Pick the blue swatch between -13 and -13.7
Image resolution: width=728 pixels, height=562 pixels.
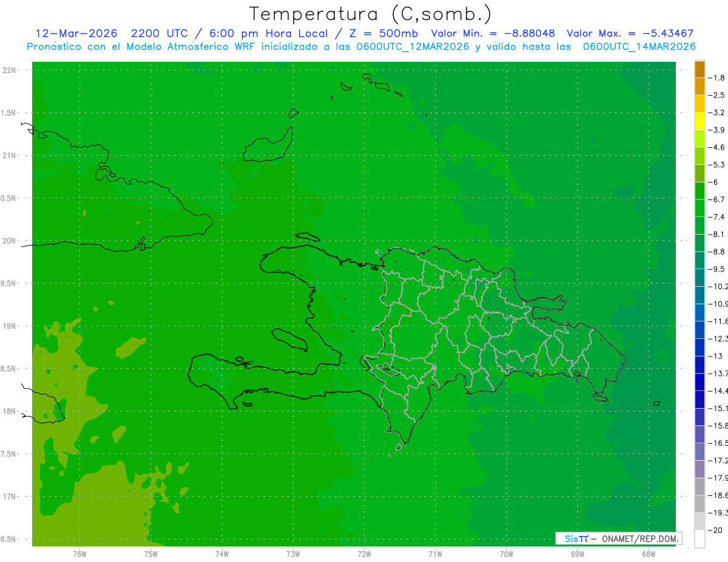[699, 365]
